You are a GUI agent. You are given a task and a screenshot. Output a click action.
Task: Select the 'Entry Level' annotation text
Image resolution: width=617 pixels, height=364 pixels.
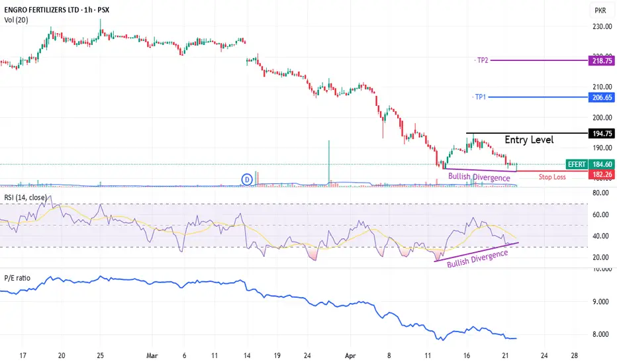(529, 140)
